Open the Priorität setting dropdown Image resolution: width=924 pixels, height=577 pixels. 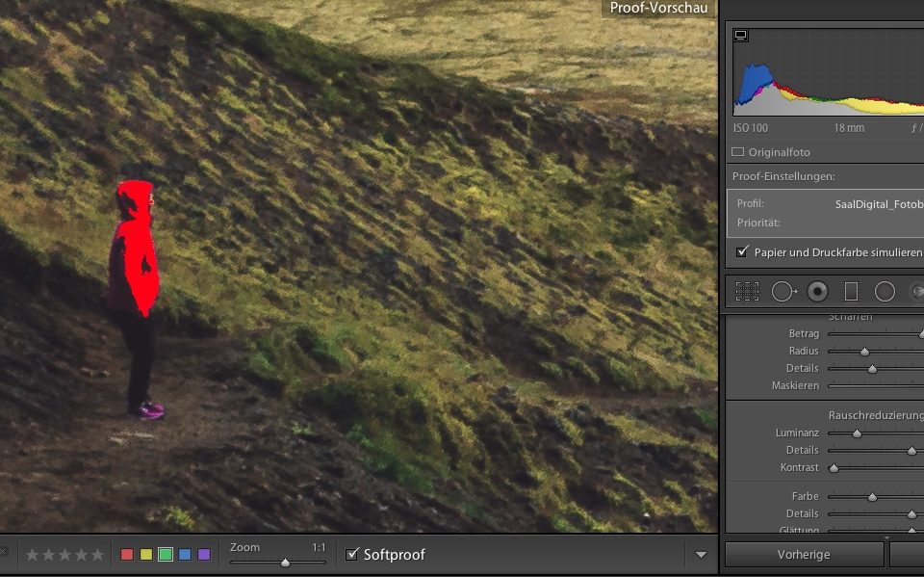pyautogui.click(x=866, y=223)
